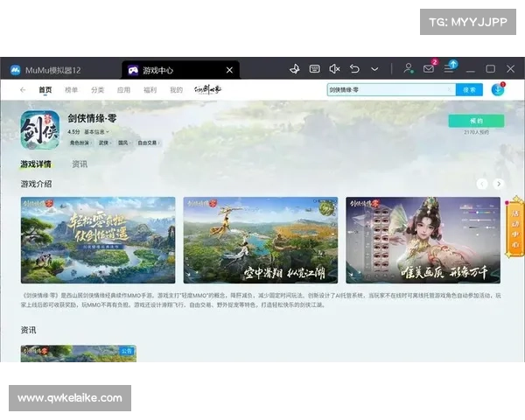Open the calligraphy game logo in nav bar
The image size is (525, 420).
pos(207,90)
